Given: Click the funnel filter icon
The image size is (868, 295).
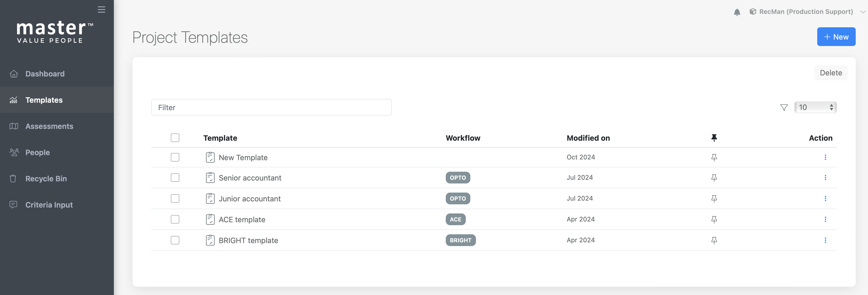Looking at the screenshot, I should 784,107.
